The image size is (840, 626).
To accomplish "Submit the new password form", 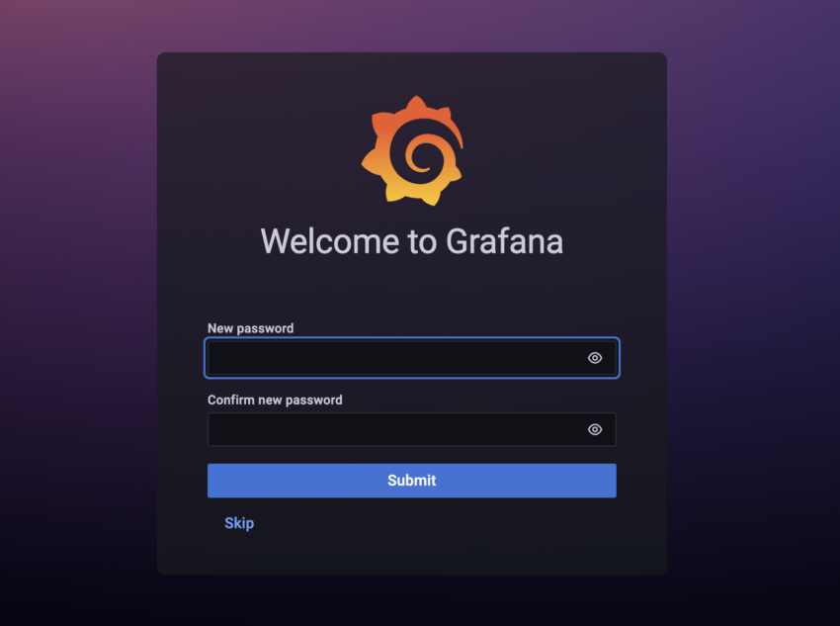I will 411,481.
